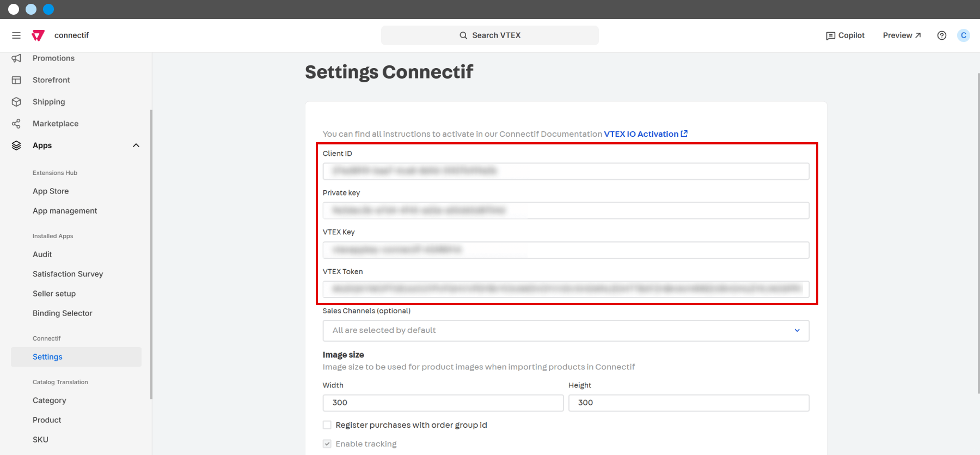Open Promotions in the sidebar
The width and height of the screenshot is (980, 455).
(53, 58)
